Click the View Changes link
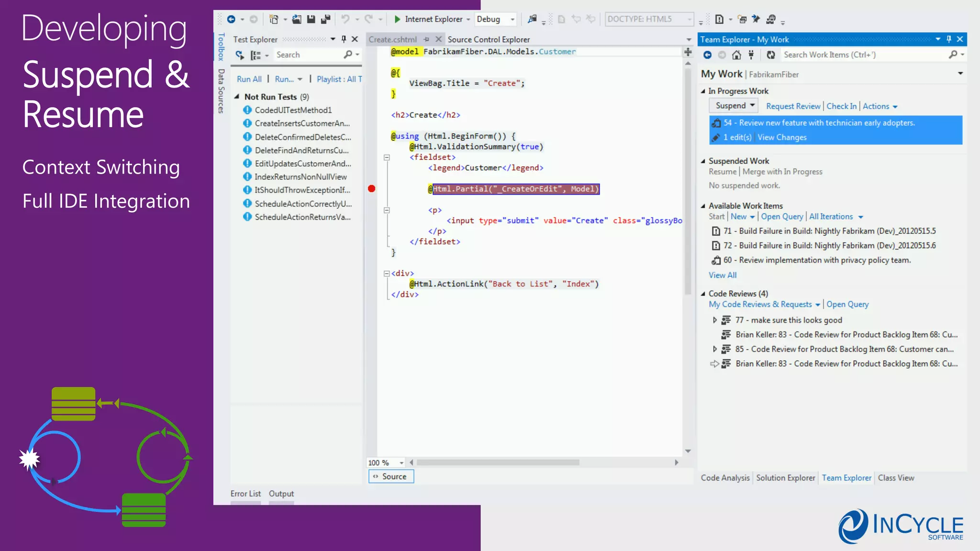This screenshot has width=980, height=551. tap(782, 137)
